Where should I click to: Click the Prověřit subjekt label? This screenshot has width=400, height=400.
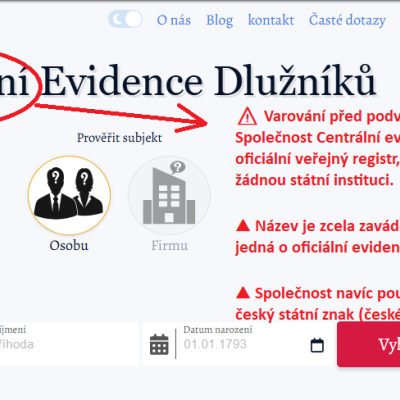[x=119, y=138]
